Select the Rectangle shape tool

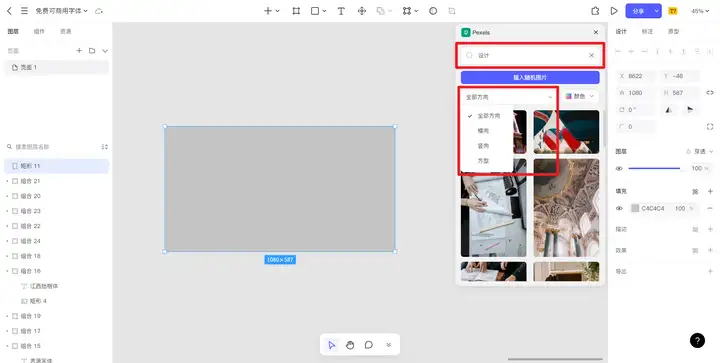315,11
